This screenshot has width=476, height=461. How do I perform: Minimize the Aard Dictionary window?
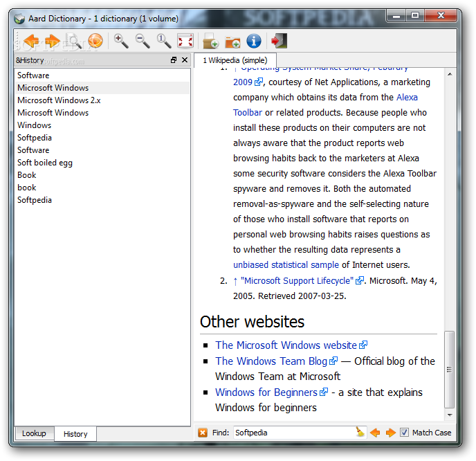coord(396,15)
